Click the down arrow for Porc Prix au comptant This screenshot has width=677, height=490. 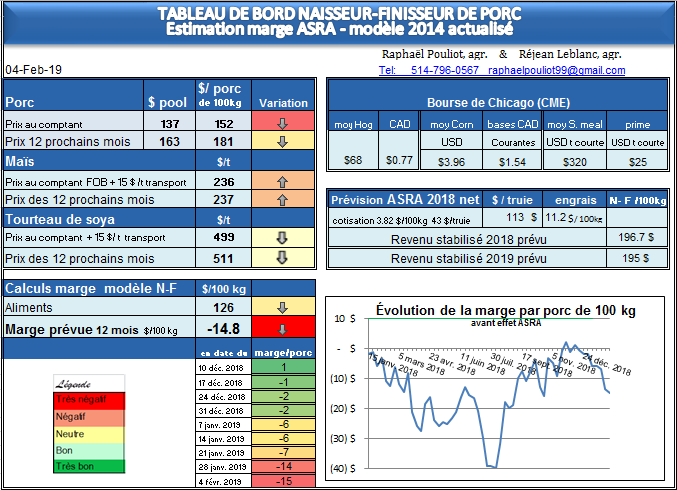point(283,122)
